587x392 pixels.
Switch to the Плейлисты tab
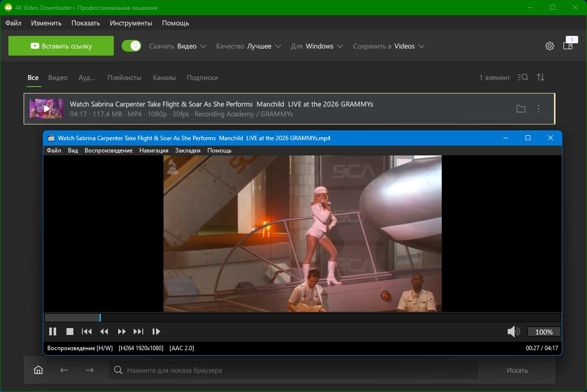pyautogui.click(x=124, y=78)
